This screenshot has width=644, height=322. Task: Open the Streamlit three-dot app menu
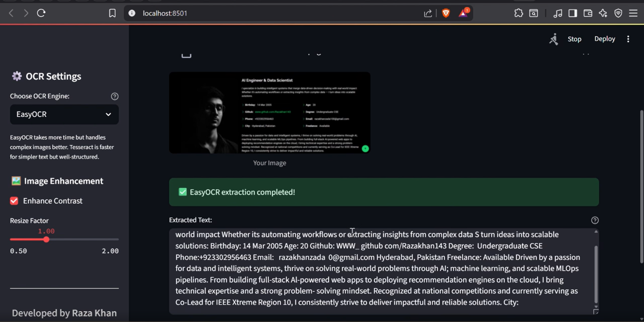(x=628, y=39)
